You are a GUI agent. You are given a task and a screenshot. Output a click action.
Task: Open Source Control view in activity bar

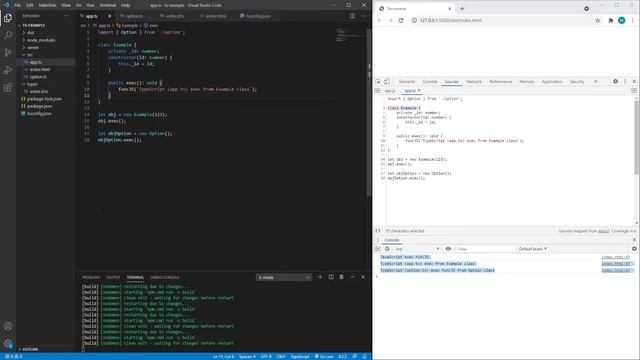click(x=8, y=53)
